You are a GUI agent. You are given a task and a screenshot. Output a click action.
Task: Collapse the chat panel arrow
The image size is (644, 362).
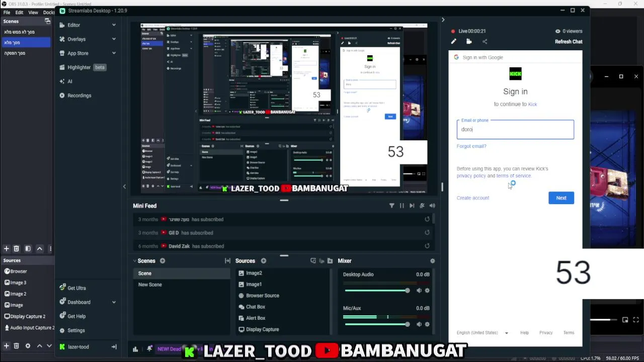coord(443,20)
